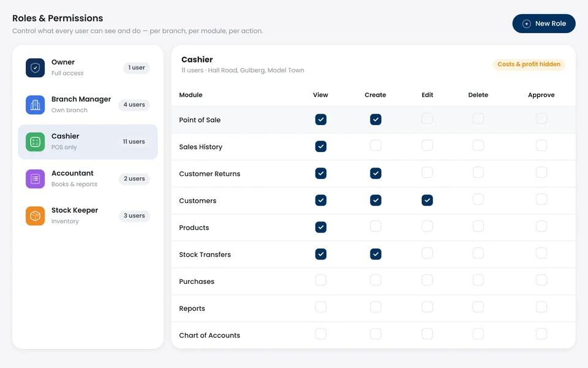Click the 3 users badge for Stock Keeper

(134, 216)
